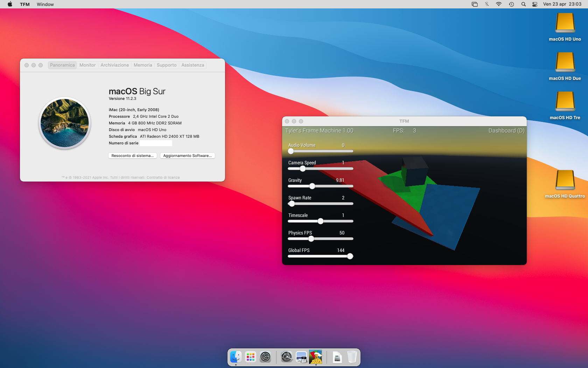Click the blank Numero di serie field

point(156,143)
